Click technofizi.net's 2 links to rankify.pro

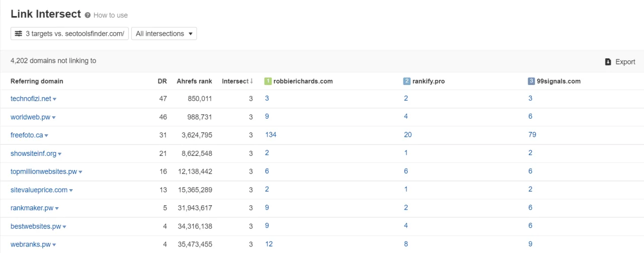coord(406,99)
